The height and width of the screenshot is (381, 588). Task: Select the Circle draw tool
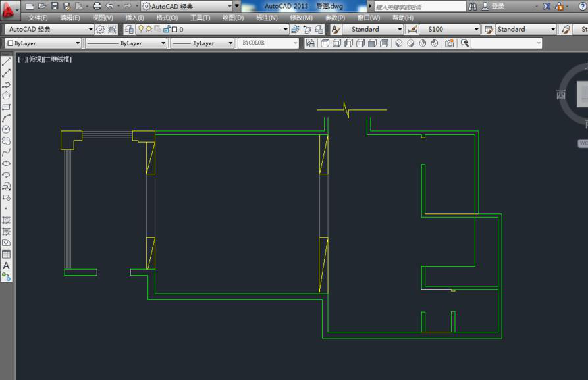[x=6, y=129]
